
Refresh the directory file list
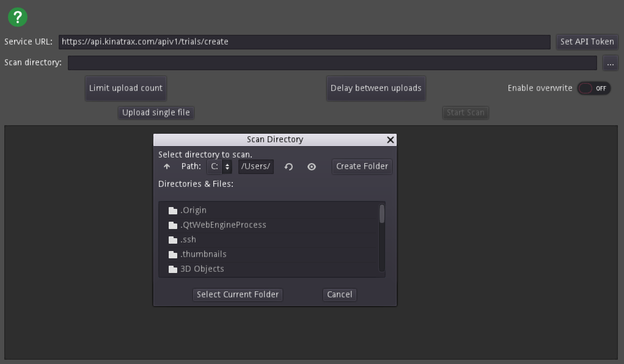pos(289,167)
